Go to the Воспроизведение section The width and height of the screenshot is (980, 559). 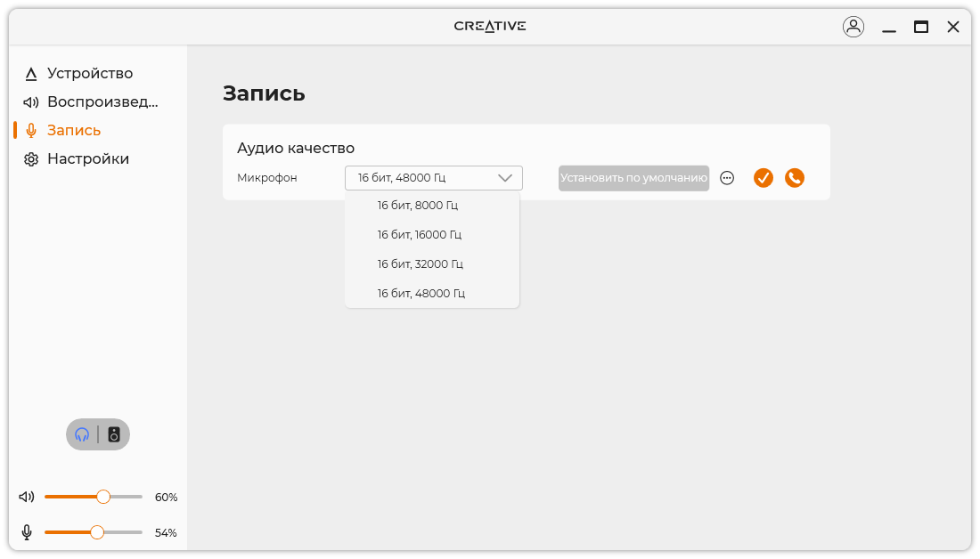click(x=102, y=102)
